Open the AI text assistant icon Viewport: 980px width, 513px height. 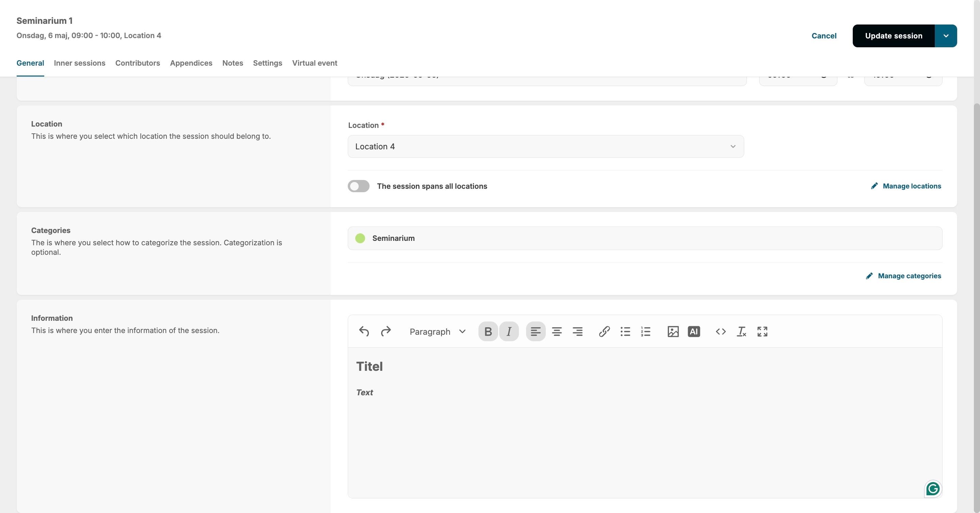click(x=693, y=331)
